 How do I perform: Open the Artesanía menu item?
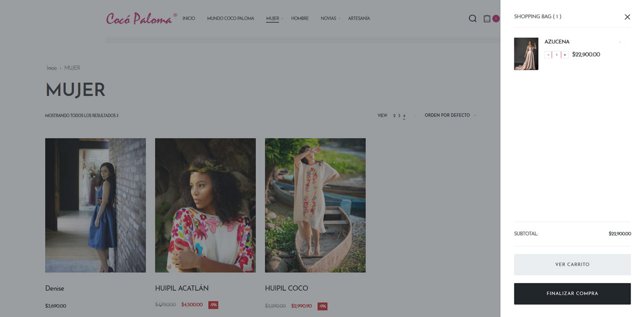[359, 18]
